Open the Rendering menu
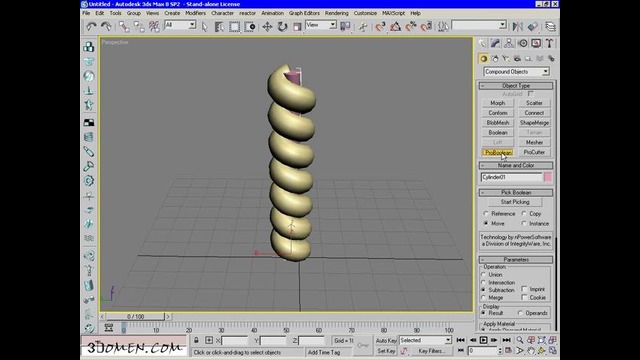This screenshot has height=360, width=640. click(x=337, y=13)
